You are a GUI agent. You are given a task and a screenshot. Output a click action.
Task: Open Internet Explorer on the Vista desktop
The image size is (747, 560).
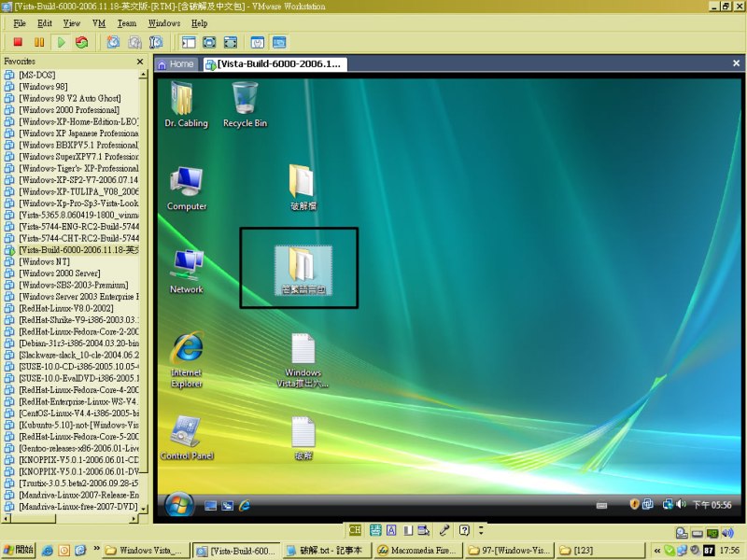pyautogui.click(x=187, y=357)
